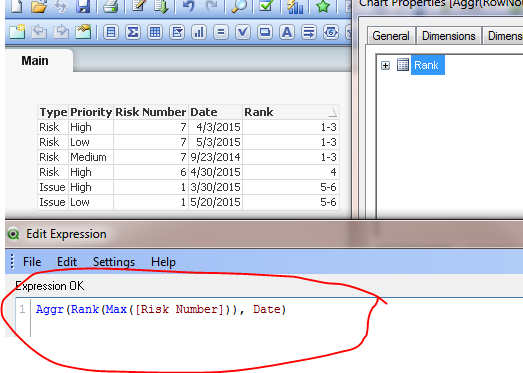Launch the Quick Chart wizard icon
The width and height of the screenshot is (523, 373).
coord(295,6)
